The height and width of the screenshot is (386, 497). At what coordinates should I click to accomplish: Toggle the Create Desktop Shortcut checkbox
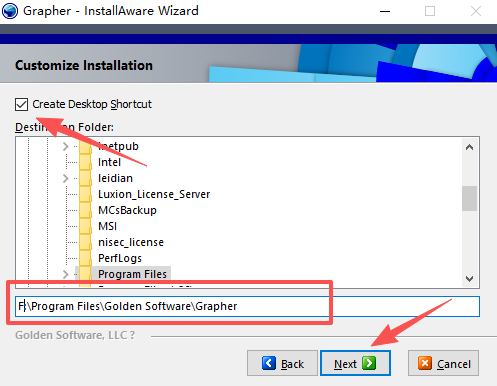pyautogui.click(x=21, y=104)
